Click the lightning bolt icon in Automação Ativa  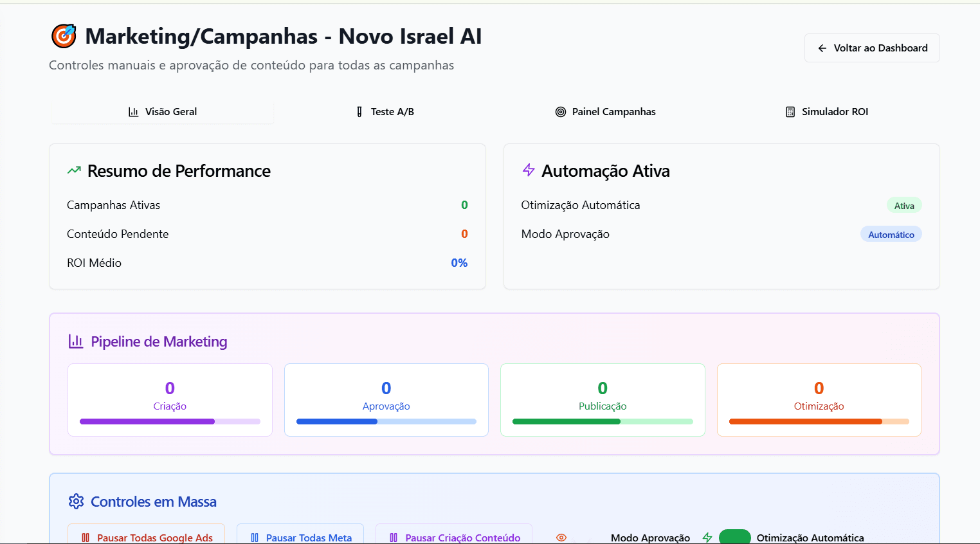pyautogui.click(x=528, y=170)
